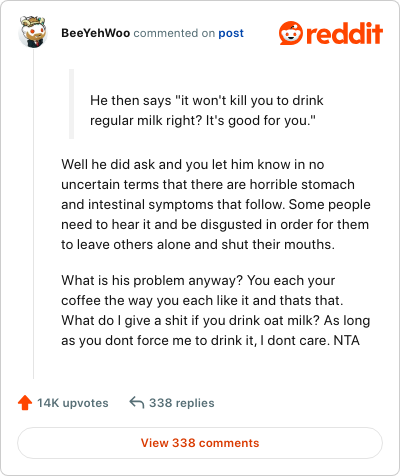This screenshot has width=400, height=476.
Task: Click the '14K upvotes' label
Action: click(73, 403)
